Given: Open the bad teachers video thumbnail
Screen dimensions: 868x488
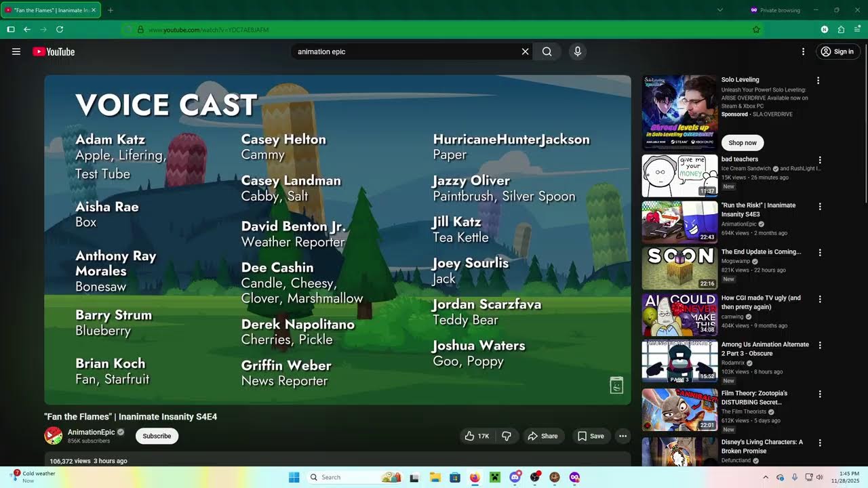Looking at the screenshot, I should tap(679, 176).
